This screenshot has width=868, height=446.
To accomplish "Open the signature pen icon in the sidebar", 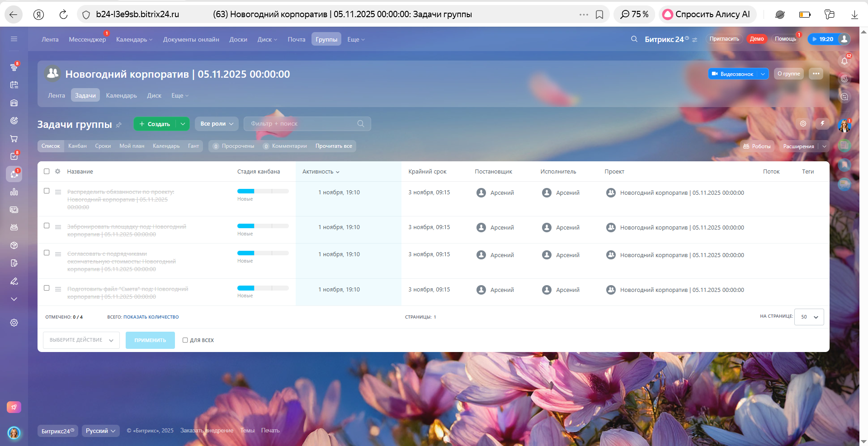I will click(x=14, y=281).
